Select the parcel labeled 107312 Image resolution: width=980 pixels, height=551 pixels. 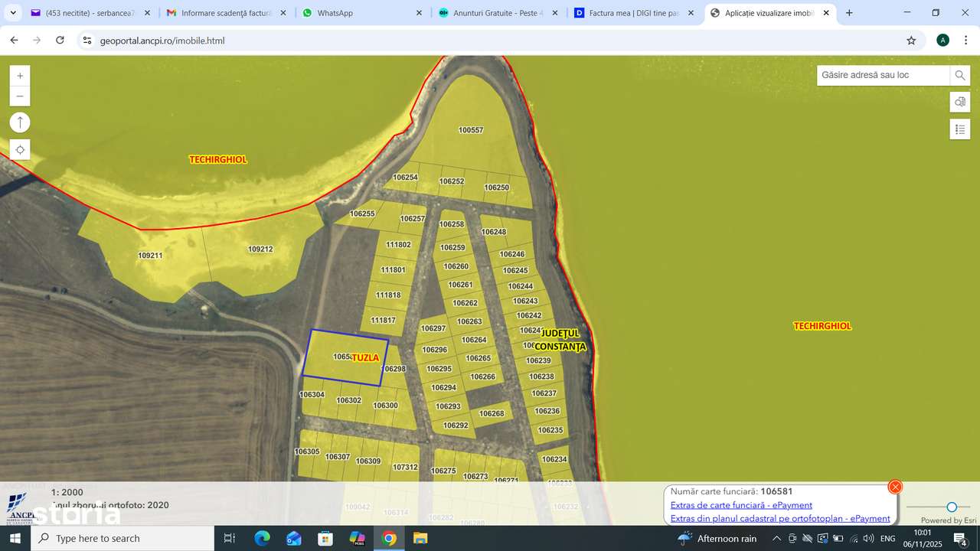[405, 467]
